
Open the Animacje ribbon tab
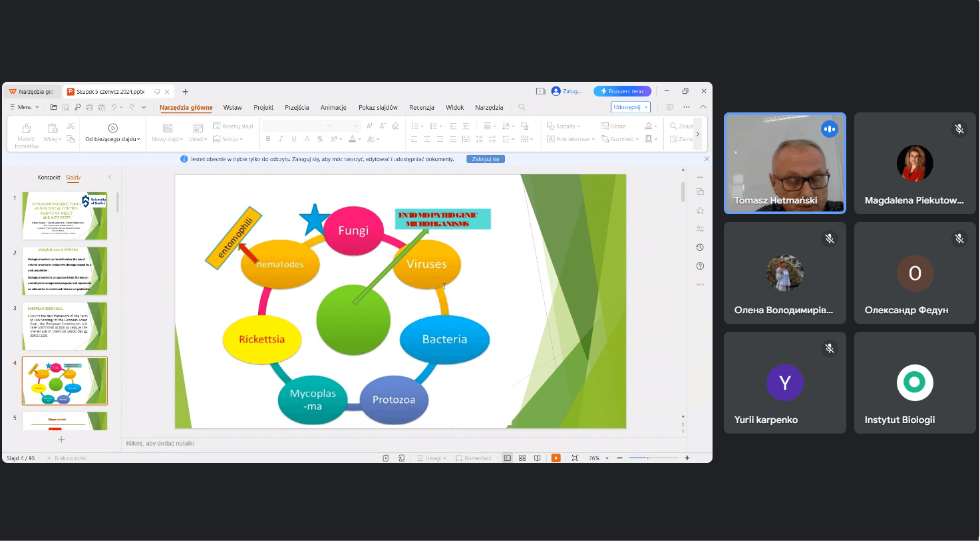pyautogui.click(x=333, y=107)
